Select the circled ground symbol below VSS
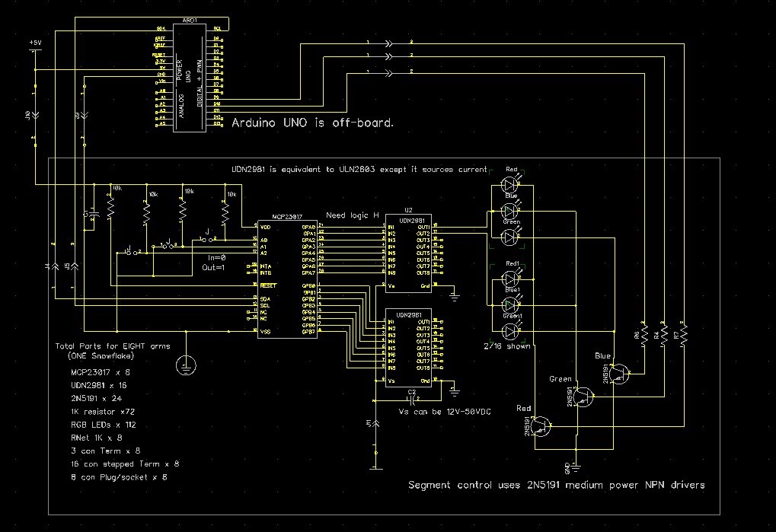This screenshot has width=776, height=532. coord(185,366)
